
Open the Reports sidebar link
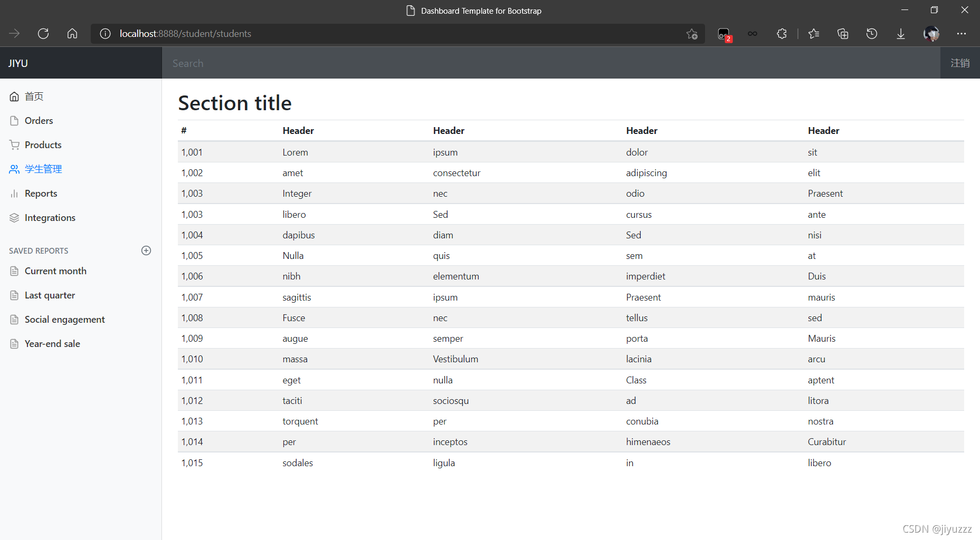tap(41, 194)
